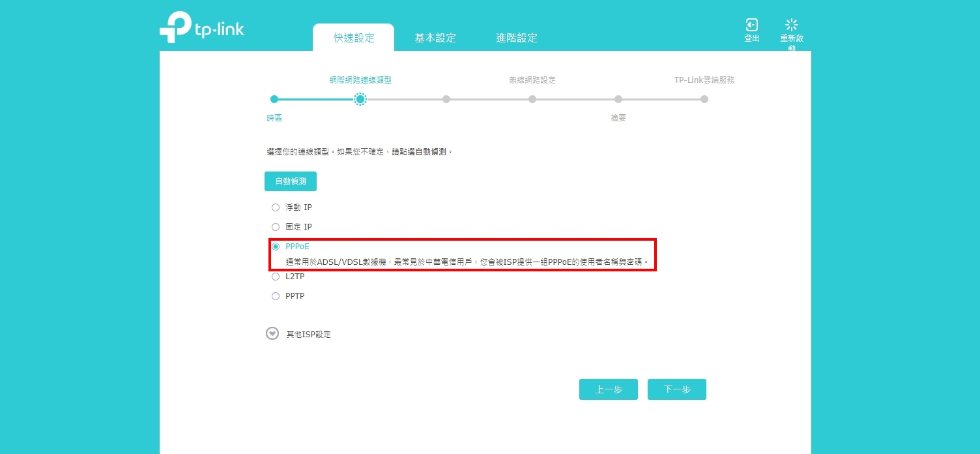
Task: Choose the PPPoE connection type radio
Action: tap(275, 247)
